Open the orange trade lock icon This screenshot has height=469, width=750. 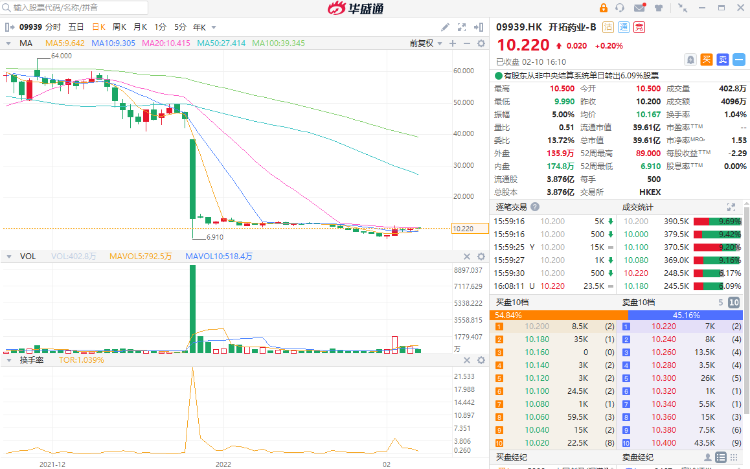point(603,8)
